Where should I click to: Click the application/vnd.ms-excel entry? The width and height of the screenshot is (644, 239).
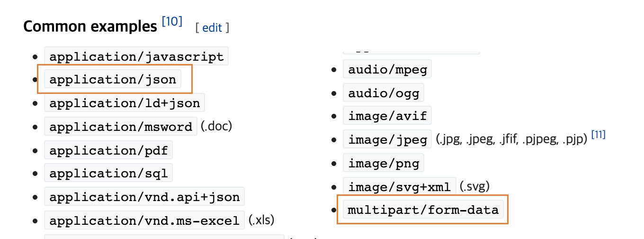144,221
